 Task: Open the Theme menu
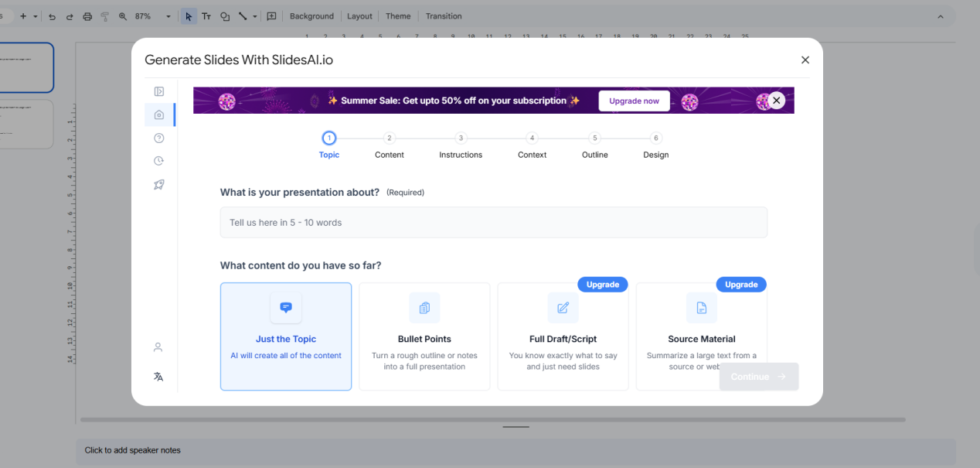point(397,15)
